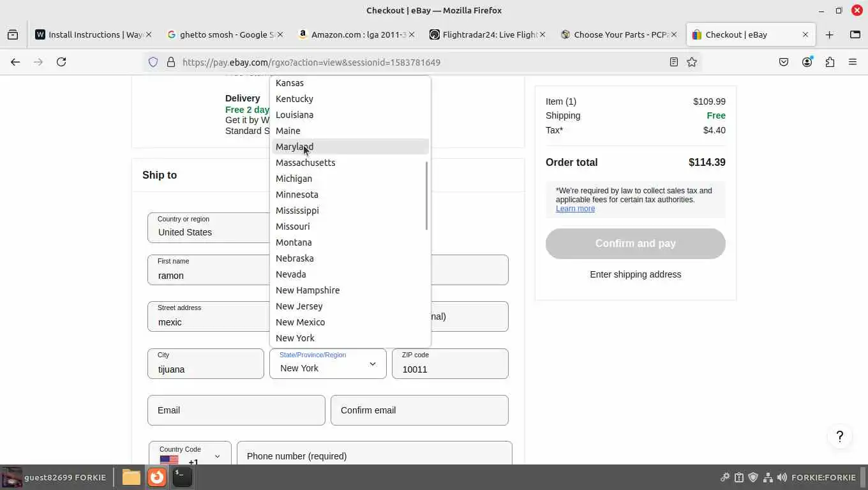Select New York in state list

click(350, 338)
